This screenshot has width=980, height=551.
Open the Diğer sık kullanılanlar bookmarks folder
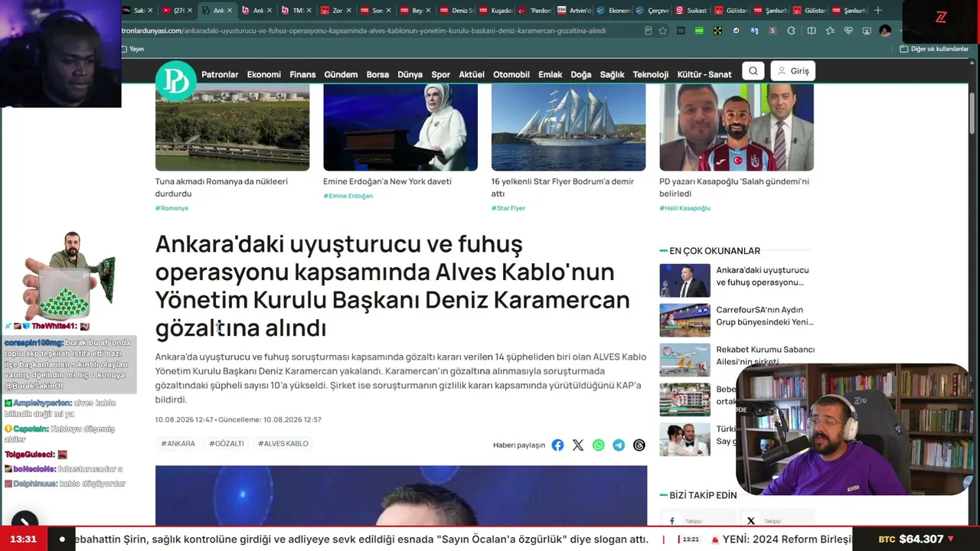point(934,49)
